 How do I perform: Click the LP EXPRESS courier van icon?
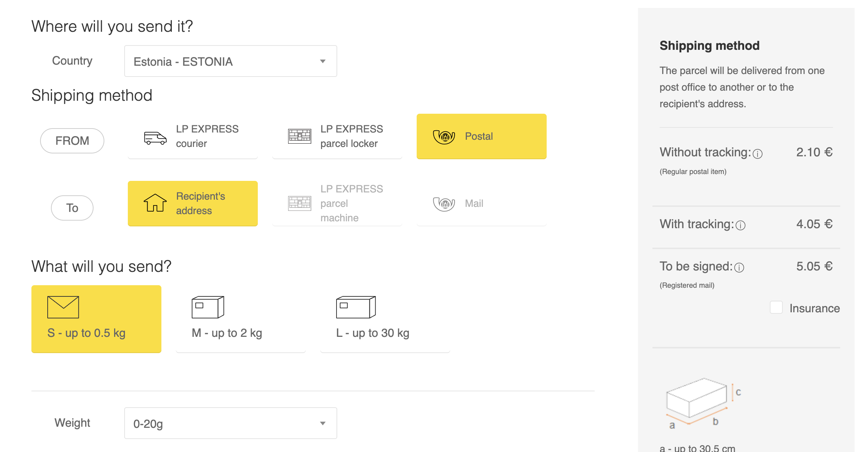click(x=155, y=138)
